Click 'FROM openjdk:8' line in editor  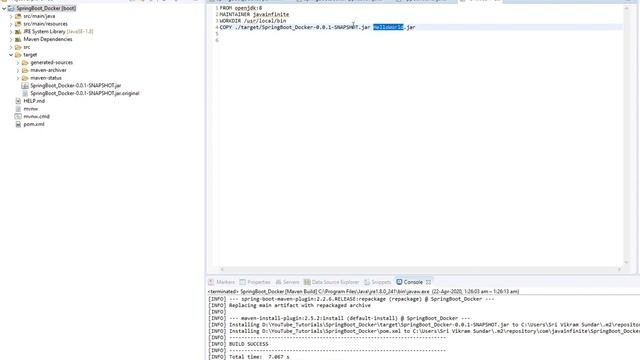click(241, 8)
